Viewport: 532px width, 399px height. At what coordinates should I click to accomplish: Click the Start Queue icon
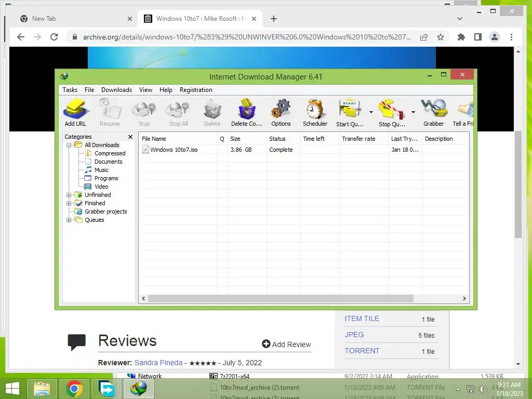[350, 112]
